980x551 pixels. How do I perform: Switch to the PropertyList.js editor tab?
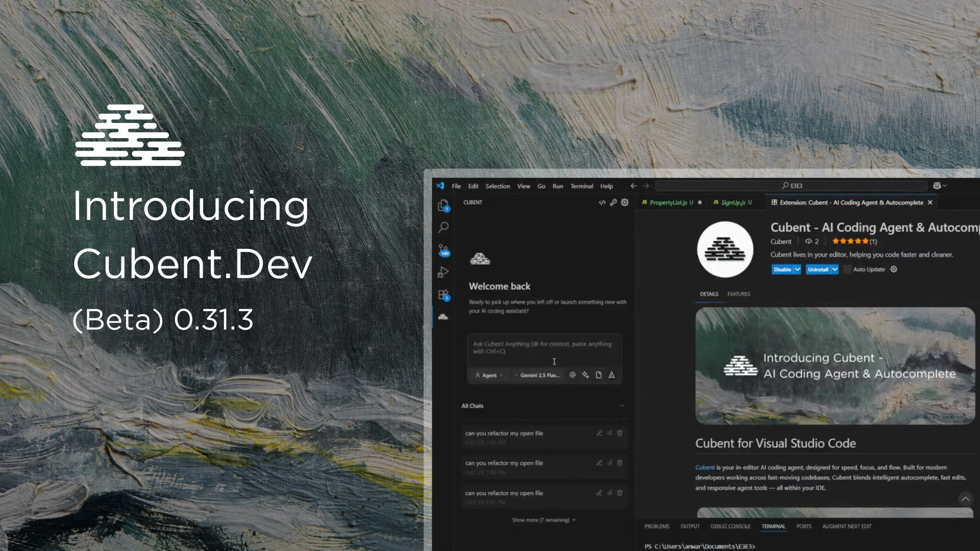click(x=671, y=203)
